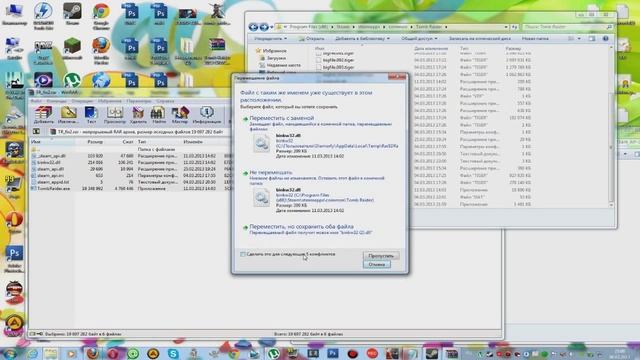Viewport: 640px width, 360px height.
Task: Click the Explorer file list vertical scrollbar
Action: click(x=611, y=127)
